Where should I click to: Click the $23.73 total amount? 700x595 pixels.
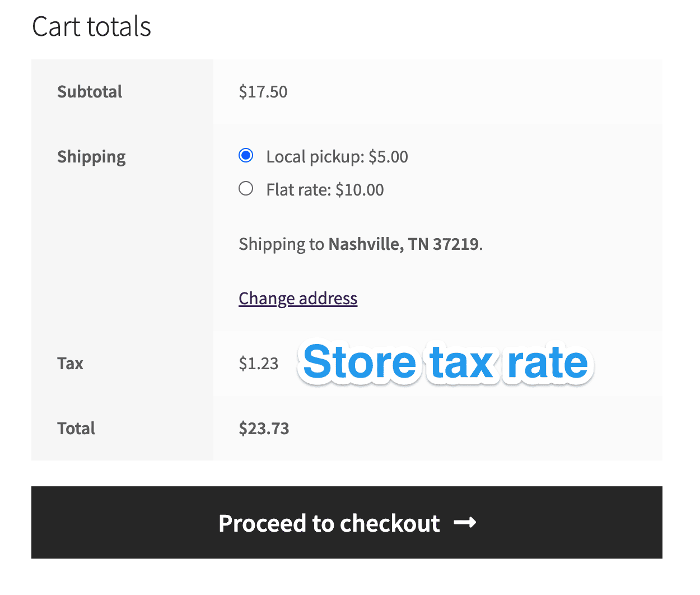(264, 429)
